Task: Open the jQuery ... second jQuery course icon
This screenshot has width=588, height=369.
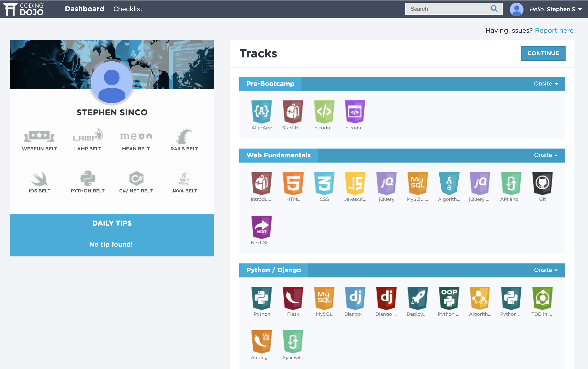Action: [x=480, y=183]
